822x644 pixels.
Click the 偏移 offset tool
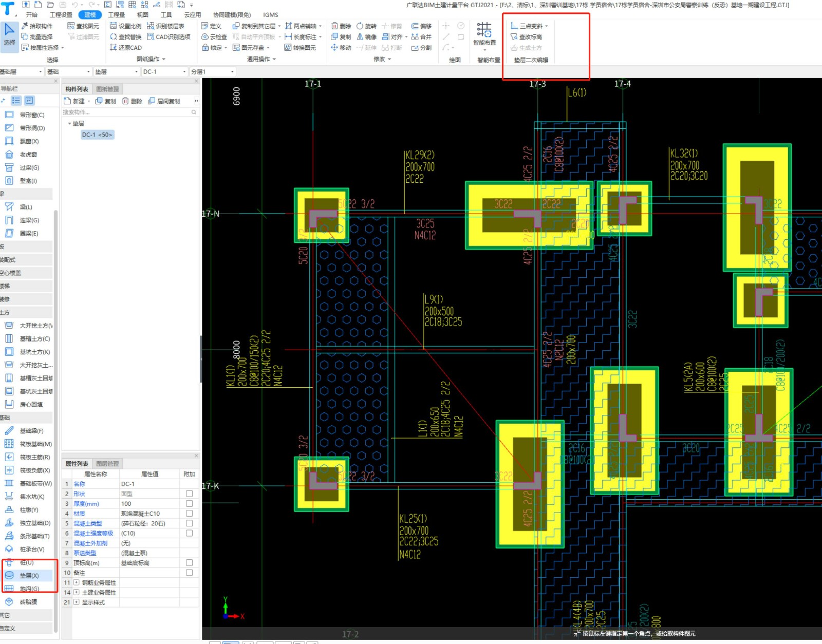point(421,26)
